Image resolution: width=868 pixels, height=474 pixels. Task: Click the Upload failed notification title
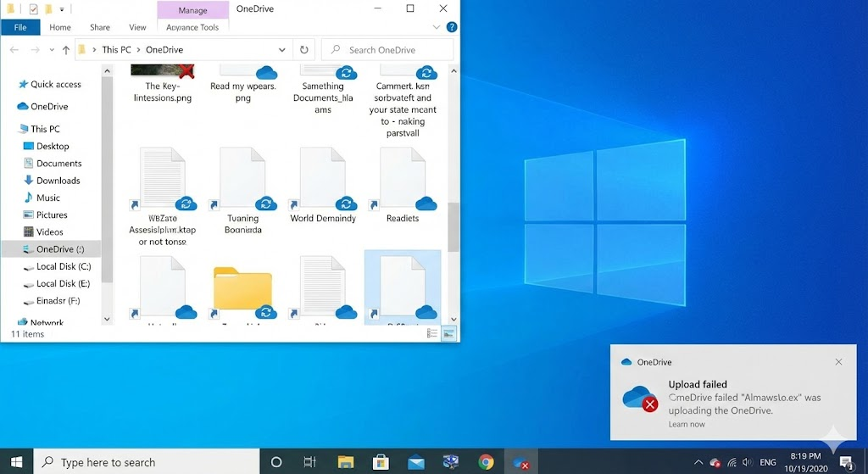tap(698, 384)
